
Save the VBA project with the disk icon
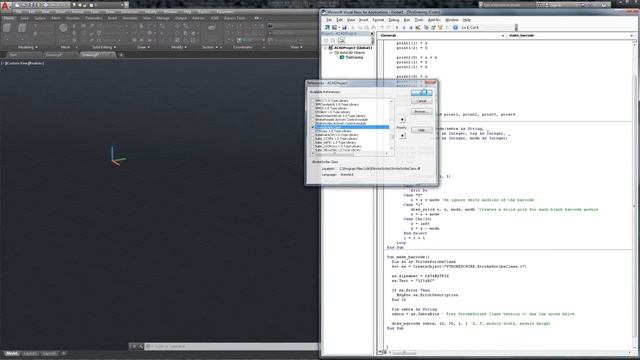click(x=344, y=27)
